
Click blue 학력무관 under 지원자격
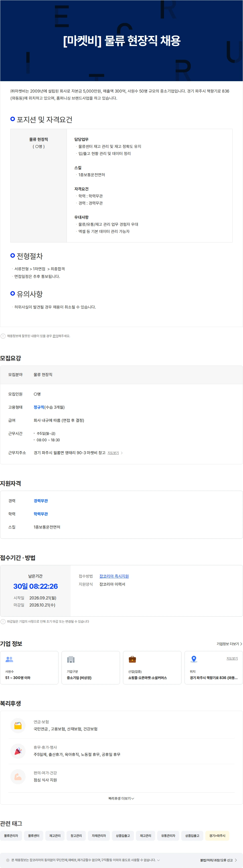click(40, 514)
